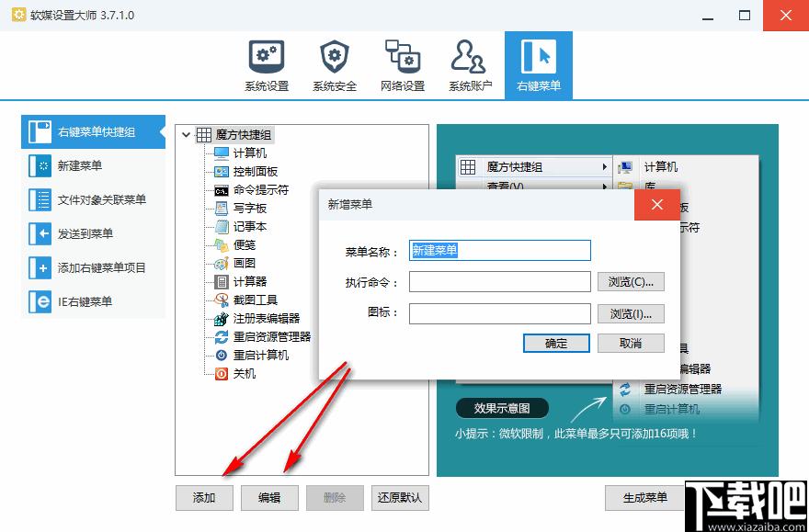Click the 添加 button
This screenshot has height=532, width=809.
coord(204,498)
